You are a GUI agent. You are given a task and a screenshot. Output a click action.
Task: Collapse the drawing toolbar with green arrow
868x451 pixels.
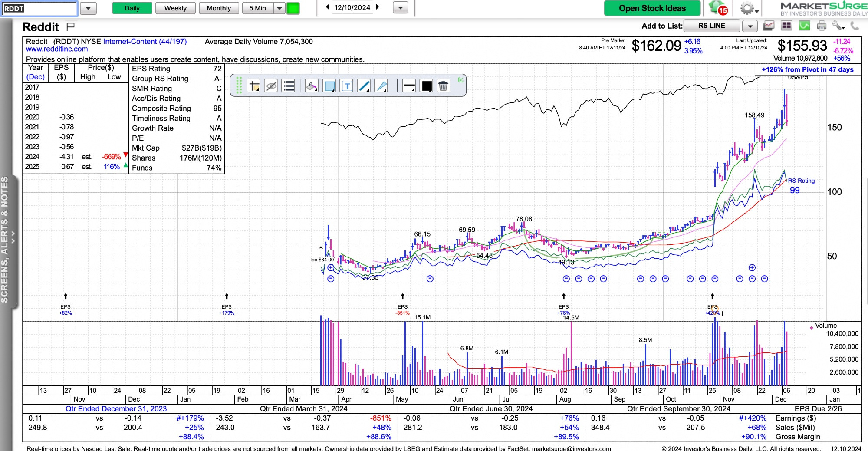pyautogui.click(x=460, y=80)
